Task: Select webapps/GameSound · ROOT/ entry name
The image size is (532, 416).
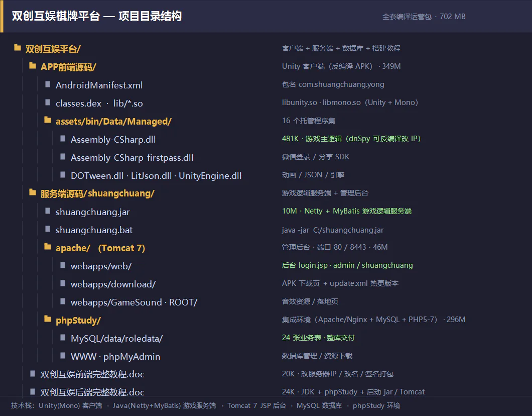Action: coord(134,302)
